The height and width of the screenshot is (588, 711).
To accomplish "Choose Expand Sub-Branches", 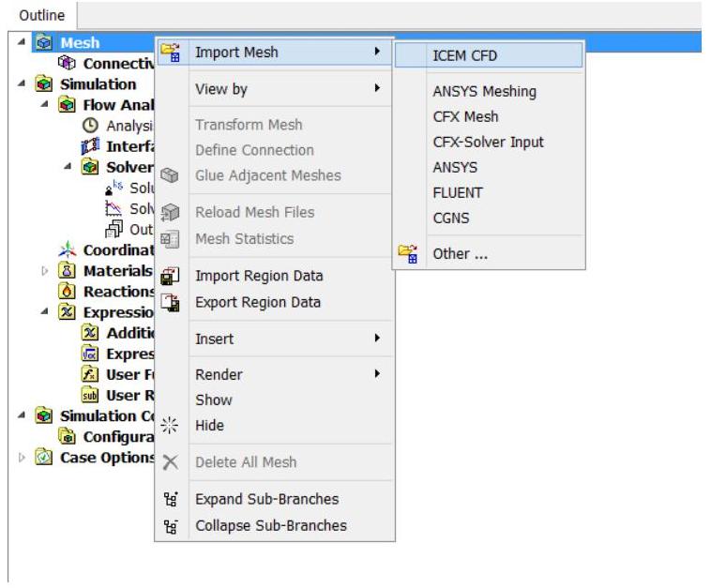I will (x=275, y=499).
